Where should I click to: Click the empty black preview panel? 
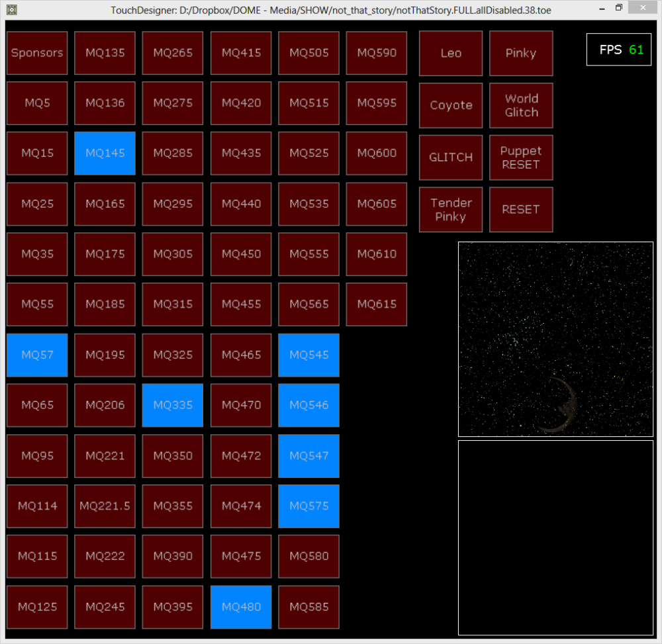coord(555,537)
